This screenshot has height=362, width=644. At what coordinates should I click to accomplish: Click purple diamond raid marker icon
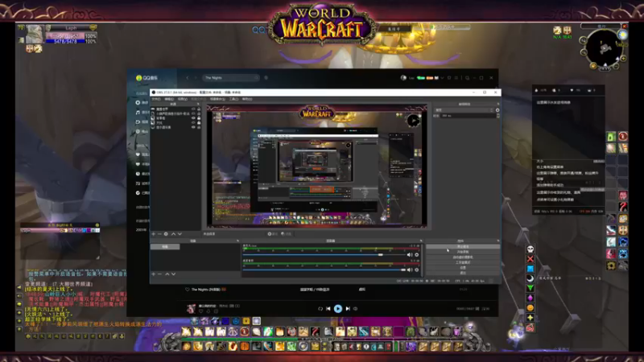(x=530, y=298)
